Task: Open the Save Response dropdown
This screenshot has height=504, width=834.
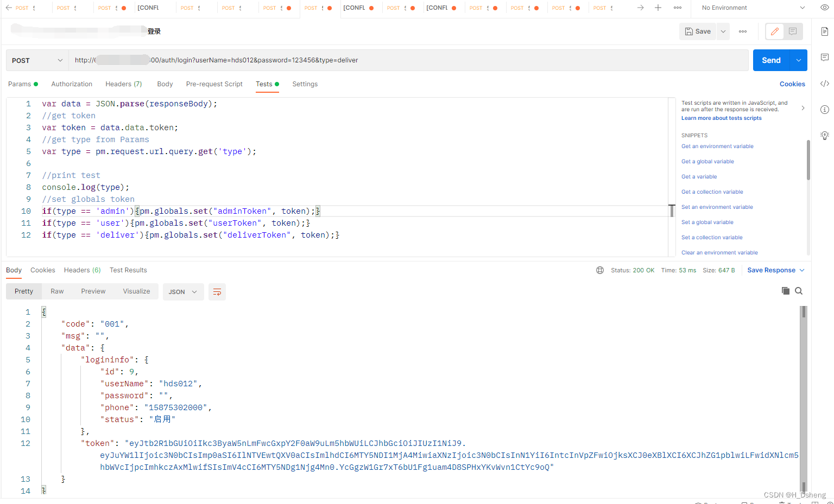Action: coord(776,270)
